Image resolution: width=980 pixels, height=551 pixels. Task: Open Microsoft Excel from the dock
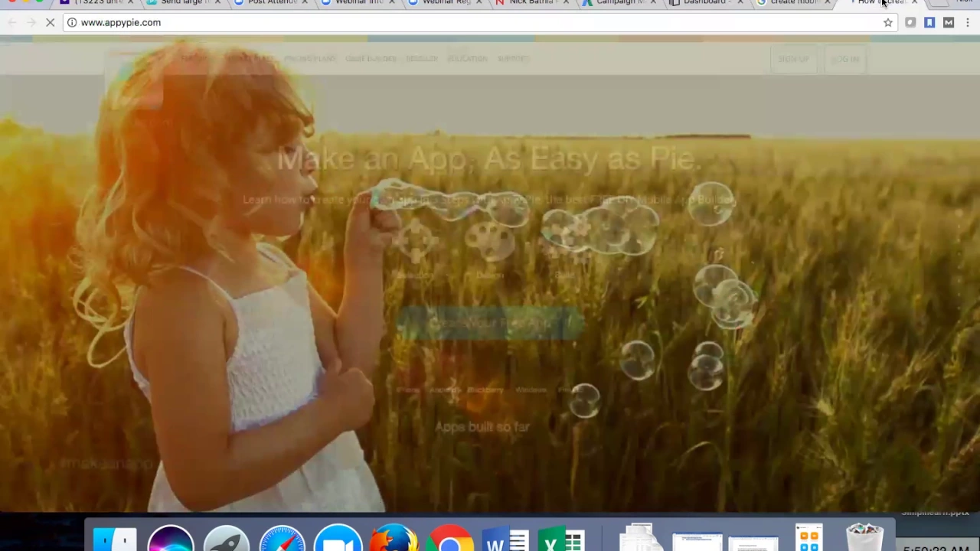click(x=562, y=540)
